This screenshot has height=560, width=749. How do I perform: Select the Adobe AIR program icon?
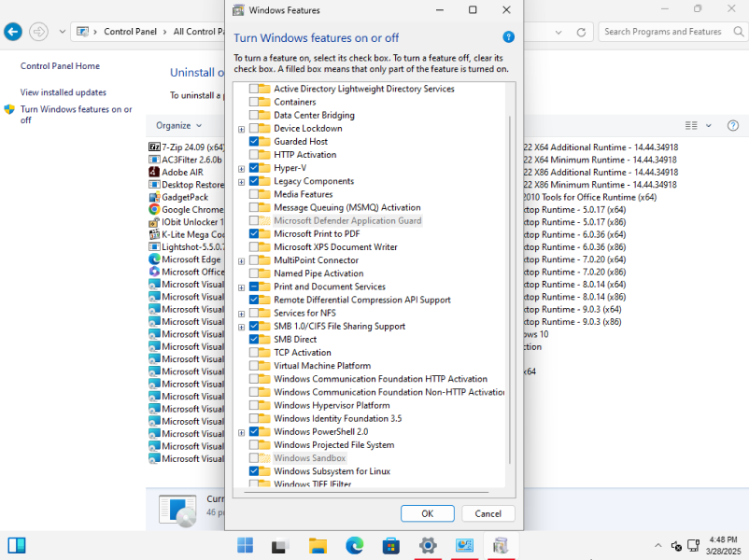pos(154,172)
